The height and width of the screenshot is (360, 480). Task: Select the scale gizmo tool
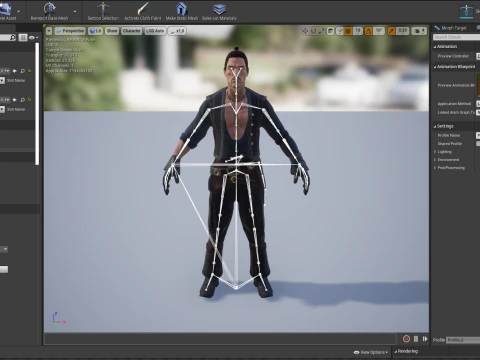321,31
